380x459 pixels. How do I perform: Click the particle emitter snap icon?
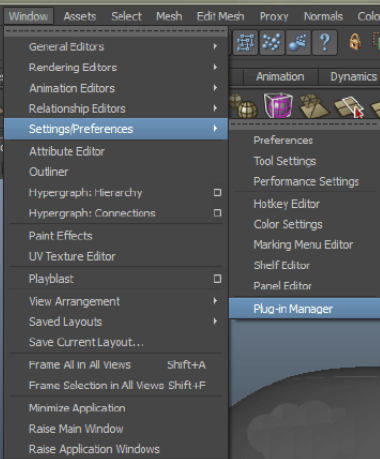tap(298, 42)
